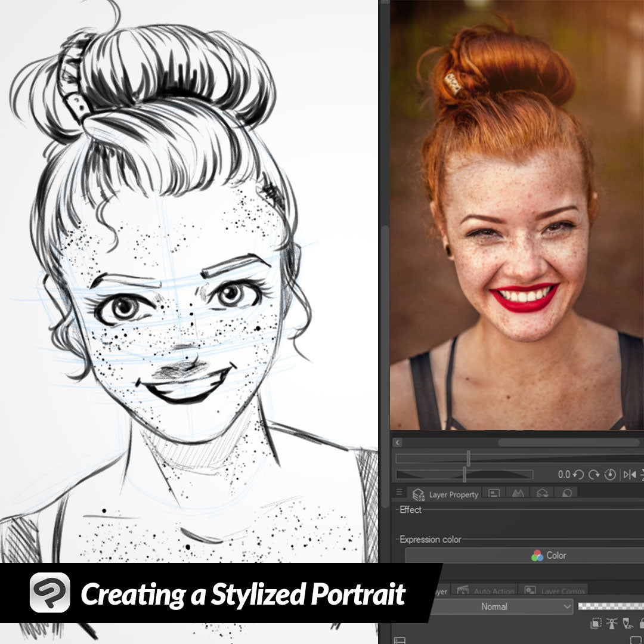Switch to the Layer Property tab
644x644 pixels.
pos(447,494)
